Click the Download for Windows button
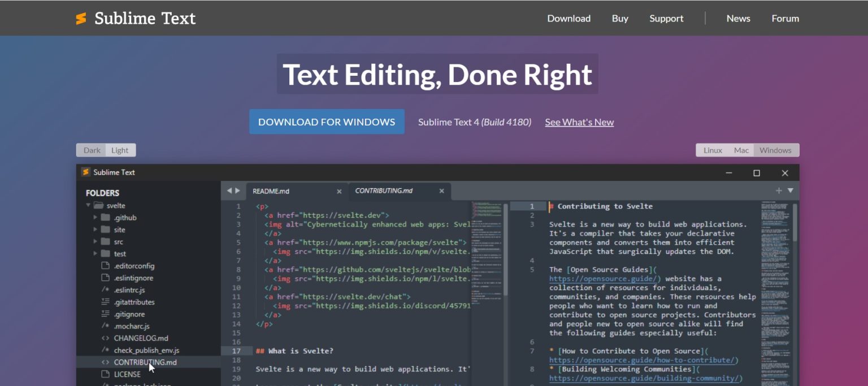868x386 pixels. coord(327,122)
